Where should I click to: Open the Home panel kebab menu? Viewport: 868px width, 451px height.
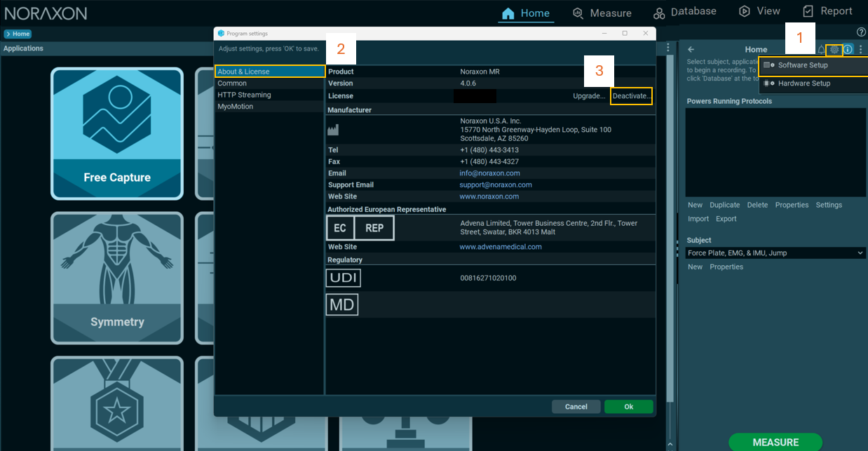coord(861,50)
